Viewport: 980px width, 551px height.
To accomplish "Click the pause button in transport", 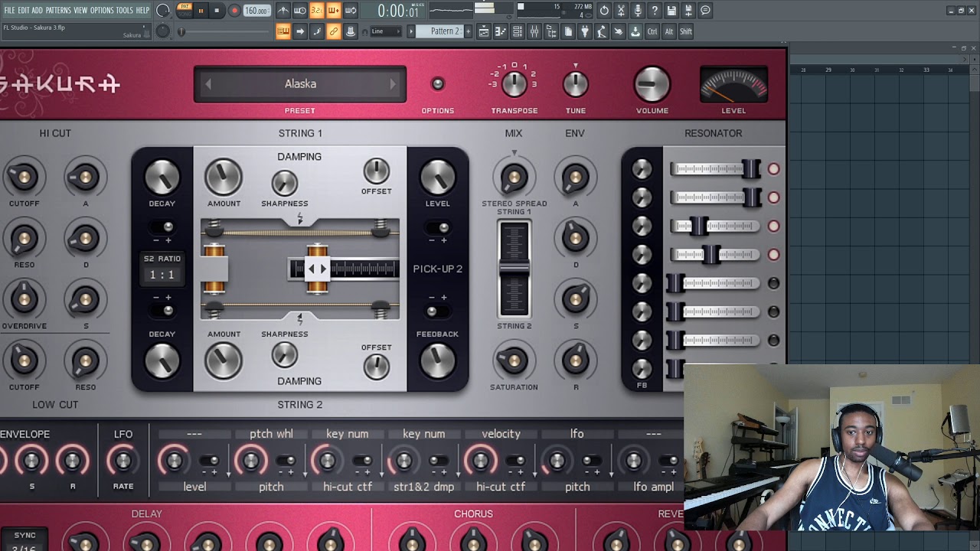I will click(x=201, y=11).
